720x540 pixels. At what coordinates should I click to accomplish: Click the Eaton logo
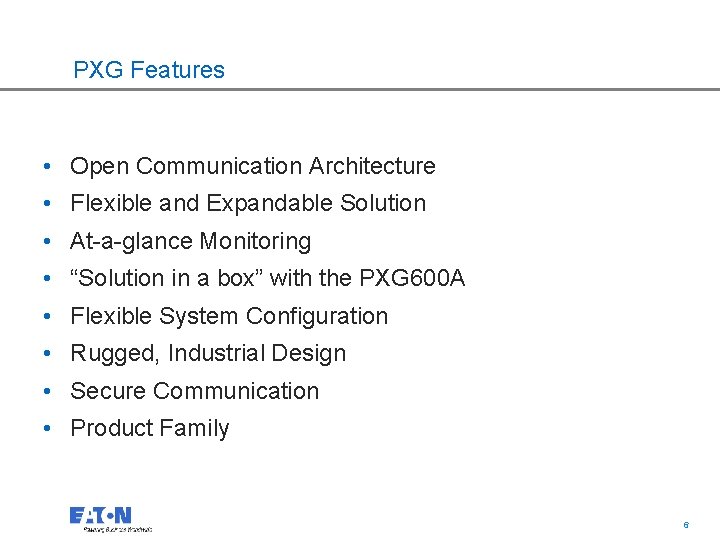pyautogui.click(x=100, y=515)
